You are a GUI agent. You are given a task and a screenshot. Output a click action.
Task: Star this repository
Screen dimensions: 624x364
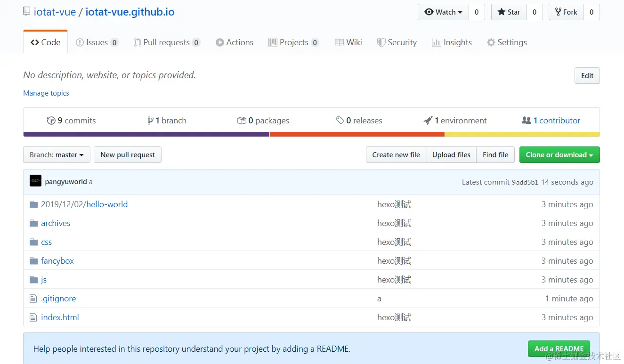pyautogui.click(x=509, y=12)
